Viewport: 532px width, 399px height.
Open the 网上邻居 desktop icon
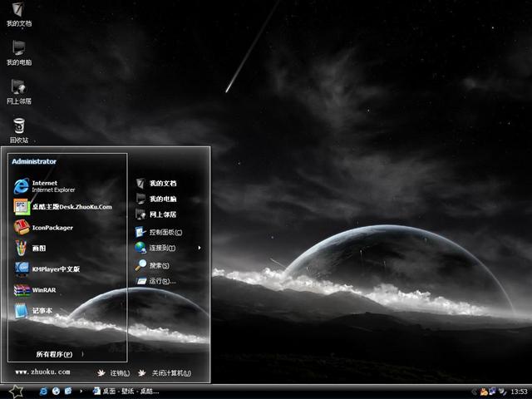(18, 91)
